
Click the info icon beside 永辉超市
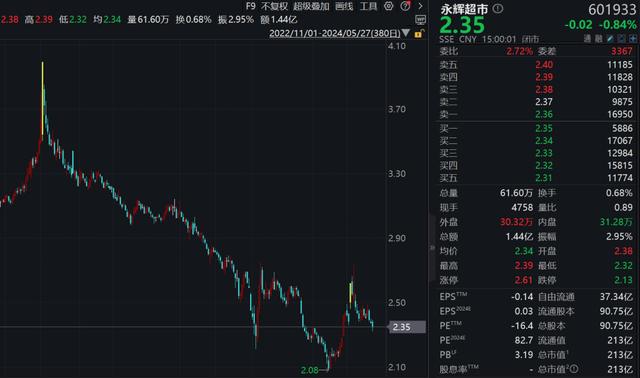pyautogui.click(x=498, y=8)
